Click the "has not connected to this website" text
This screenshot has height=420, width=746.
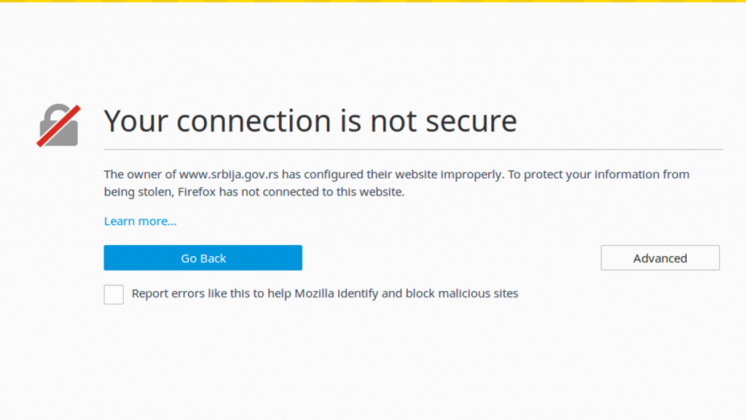[312, 192]
